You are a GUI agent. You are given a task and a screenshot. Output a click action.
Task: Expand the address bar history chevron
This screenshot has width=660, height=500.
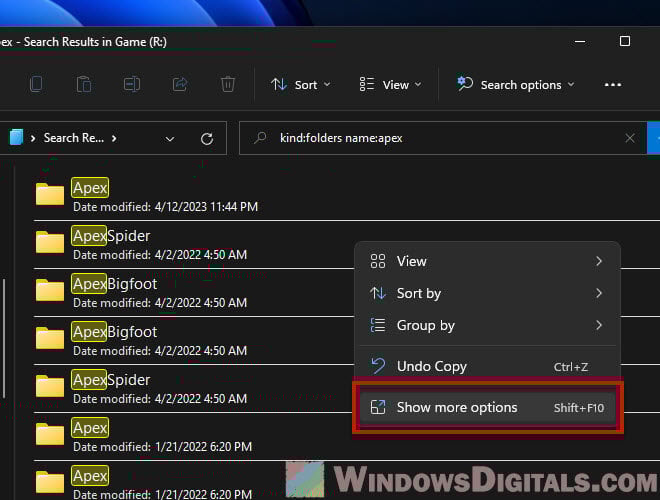point(170,139)
